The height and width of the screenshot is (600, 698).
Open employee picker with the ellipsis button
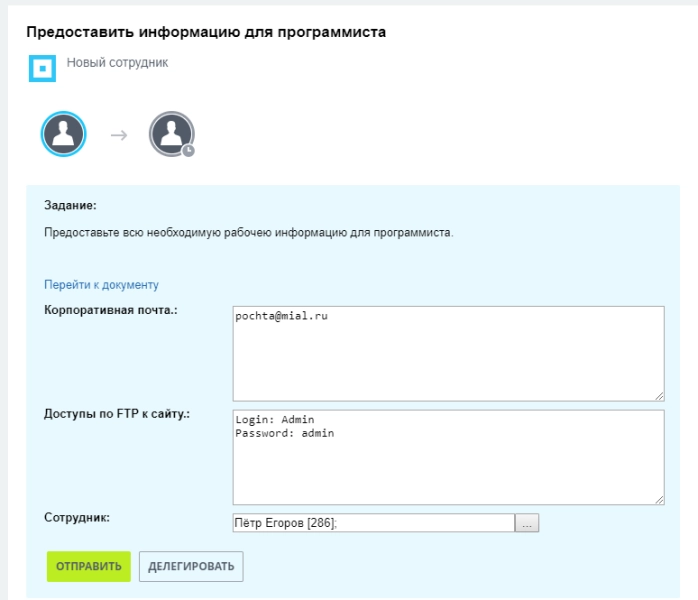pos(527,523)
